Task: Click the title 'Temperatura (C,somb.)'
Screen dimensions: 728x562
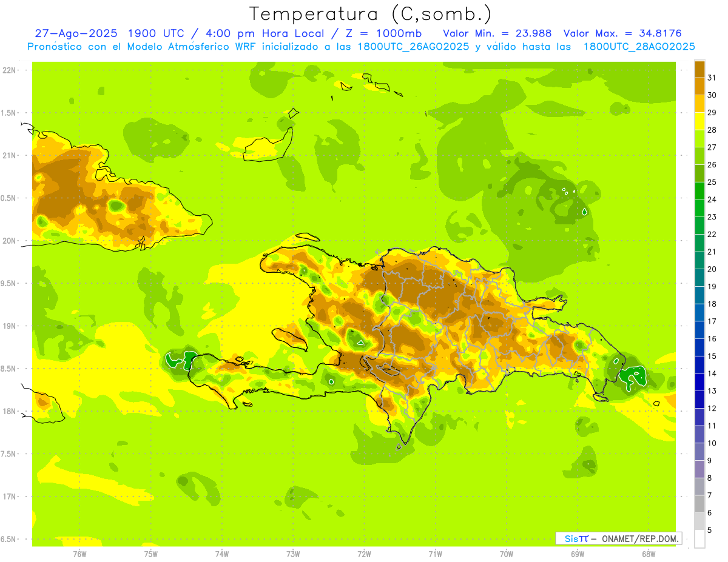Action: click(371, 14)
